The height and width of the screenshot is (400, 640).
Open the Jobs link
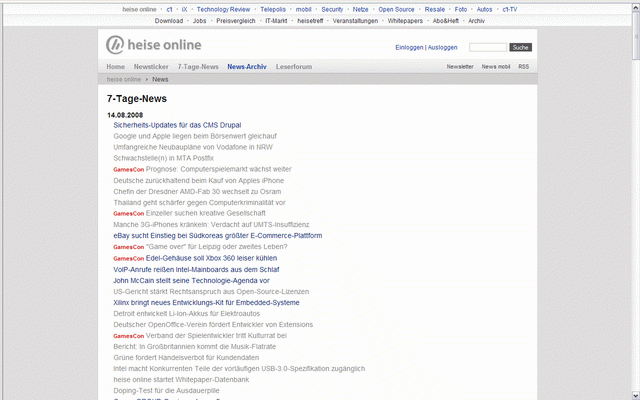point(199,21)
